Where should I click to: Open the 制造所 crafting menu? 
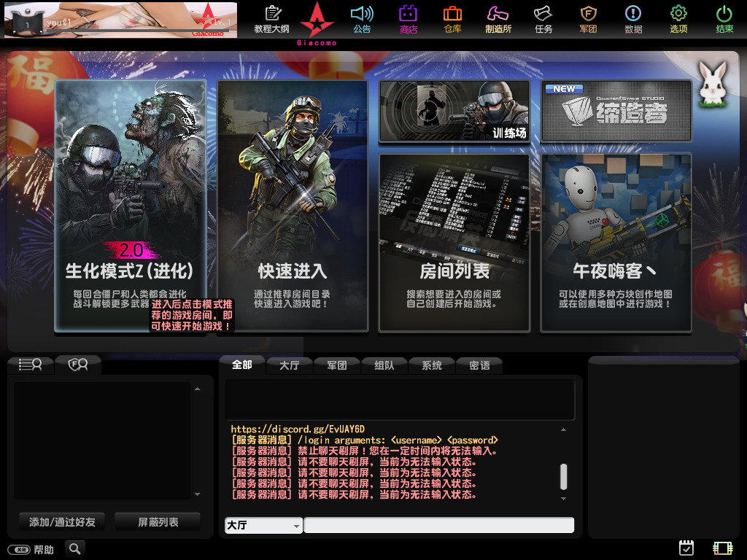[x=498, y=18]
